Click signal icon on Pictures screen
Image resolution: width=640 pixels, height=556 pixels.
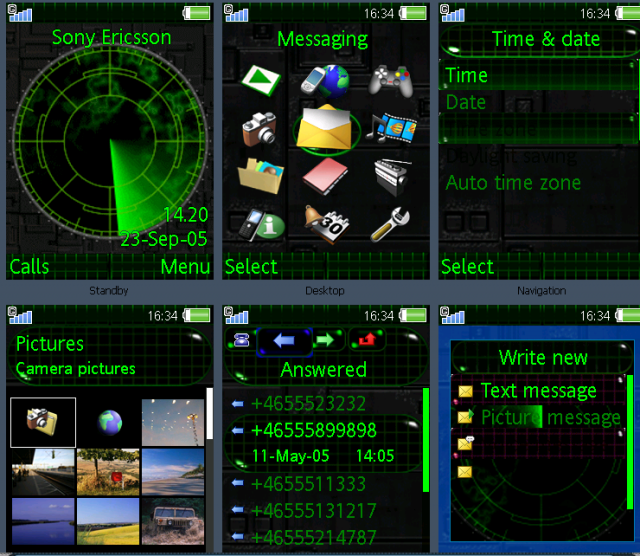[20, 315]
